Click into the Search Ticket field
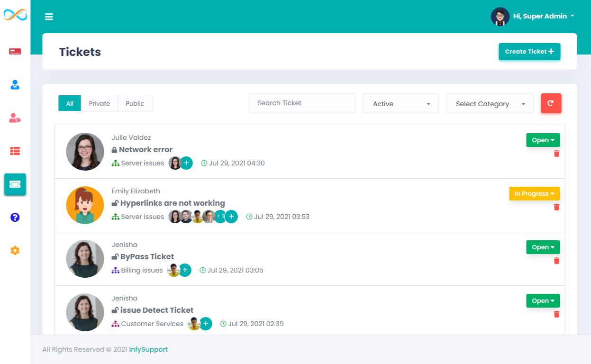Image resolution: width=591 pixels, height=364 pixels. click(x=302, y=103)
